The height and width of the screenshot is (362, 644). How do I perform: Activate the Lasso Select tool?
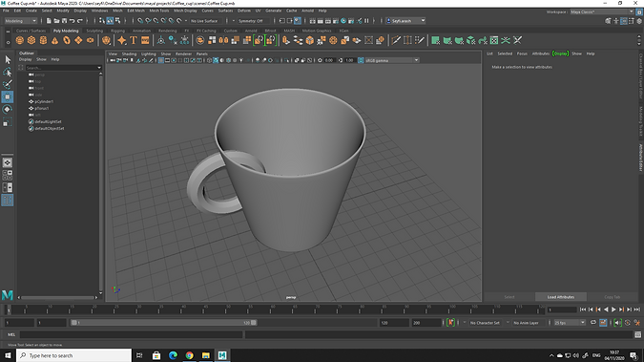tap(8, 73)
